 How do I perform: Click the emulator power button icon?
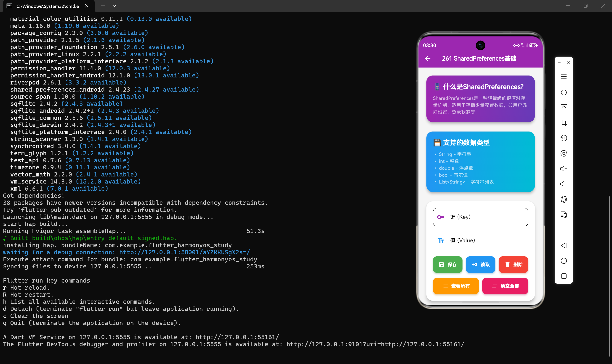coord(564,92)
